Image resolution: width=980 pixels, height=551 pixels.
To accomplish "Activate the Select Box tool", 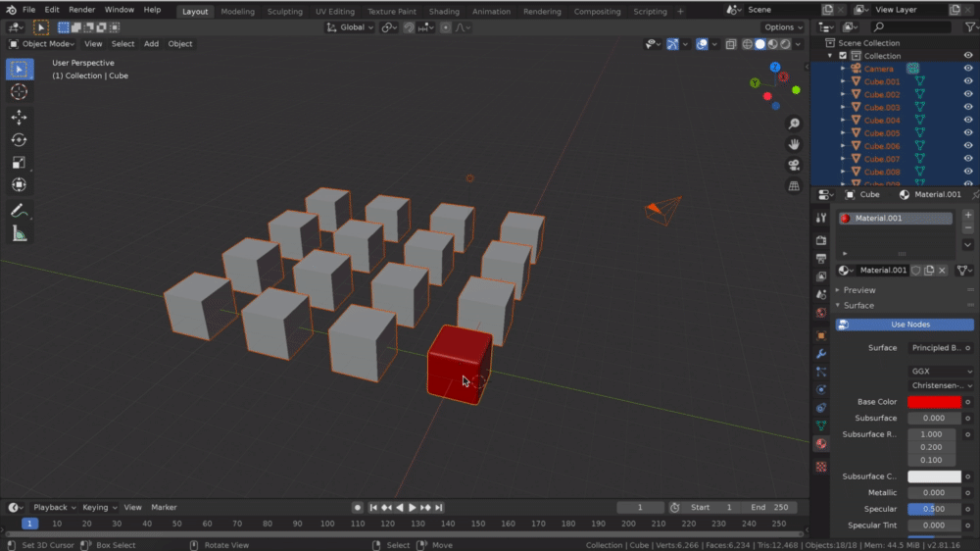I will coord(19,69).
